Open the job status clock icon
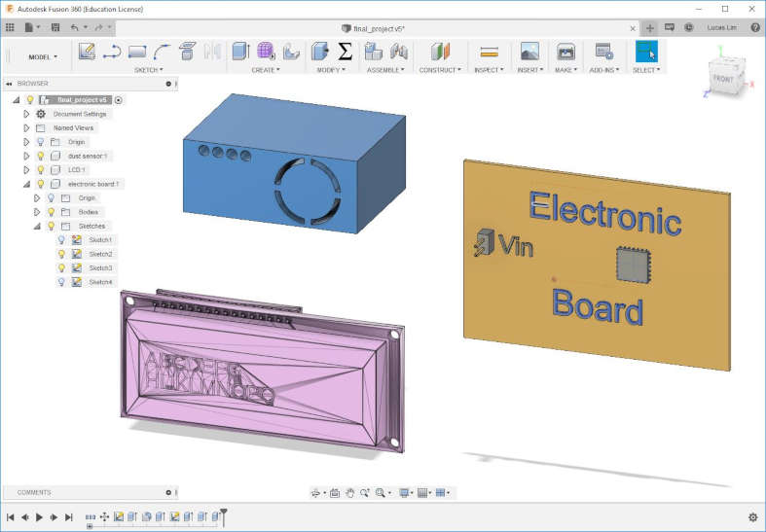Viewport: 766px width, 532px height. coord(689,28)
